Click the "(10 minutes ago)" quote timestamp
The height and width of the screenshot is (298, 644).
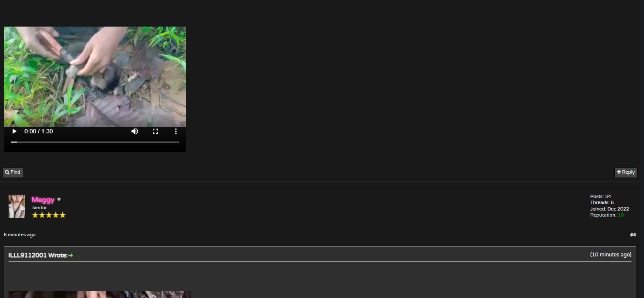click(x=611, y=255)
